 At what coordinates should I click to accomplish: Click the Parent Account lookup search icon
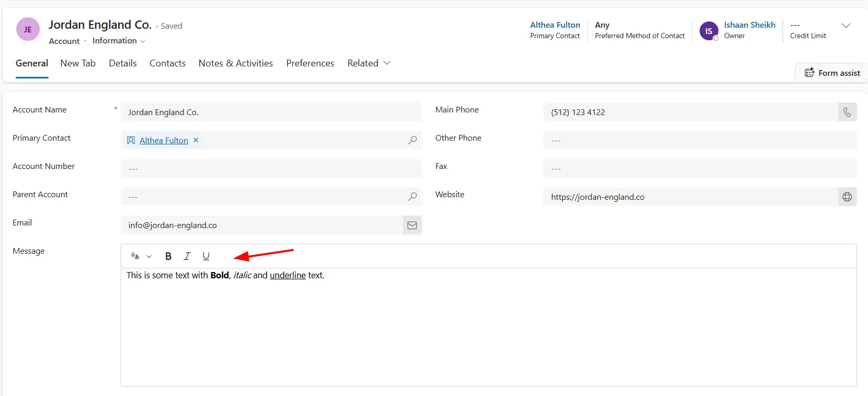coord(413,197)
